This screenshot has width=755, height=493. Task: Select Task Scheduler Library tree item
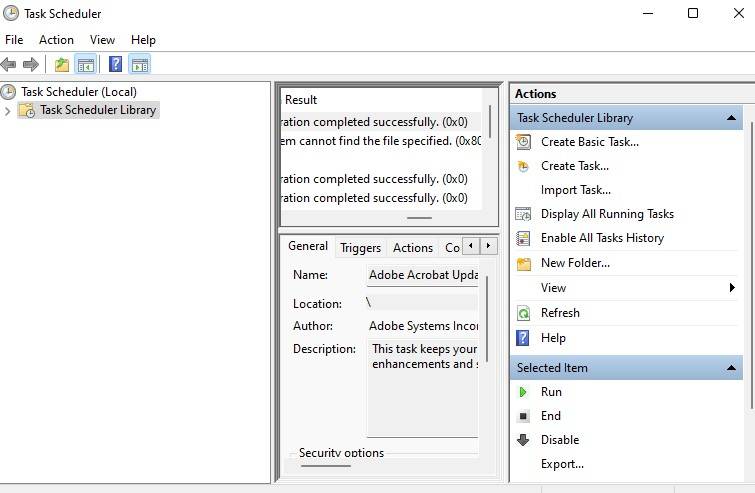coord(98,110)
